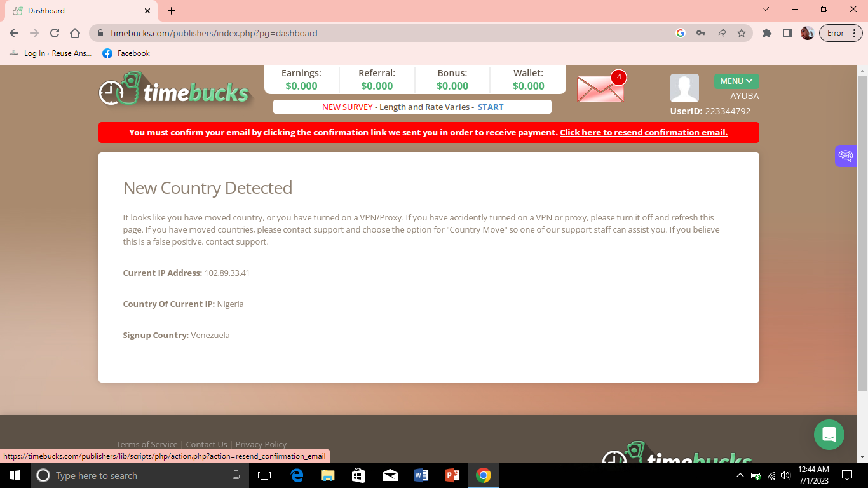868x488 pixels.
Task: Open Contact Us footer link
Action: coord(207,444)
